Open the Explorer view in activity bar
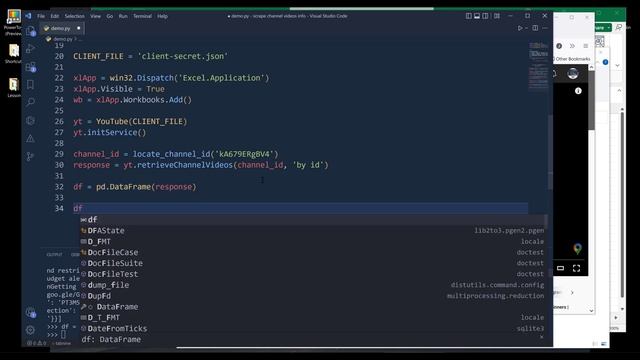The image size is (640, 360). (31, 31)
